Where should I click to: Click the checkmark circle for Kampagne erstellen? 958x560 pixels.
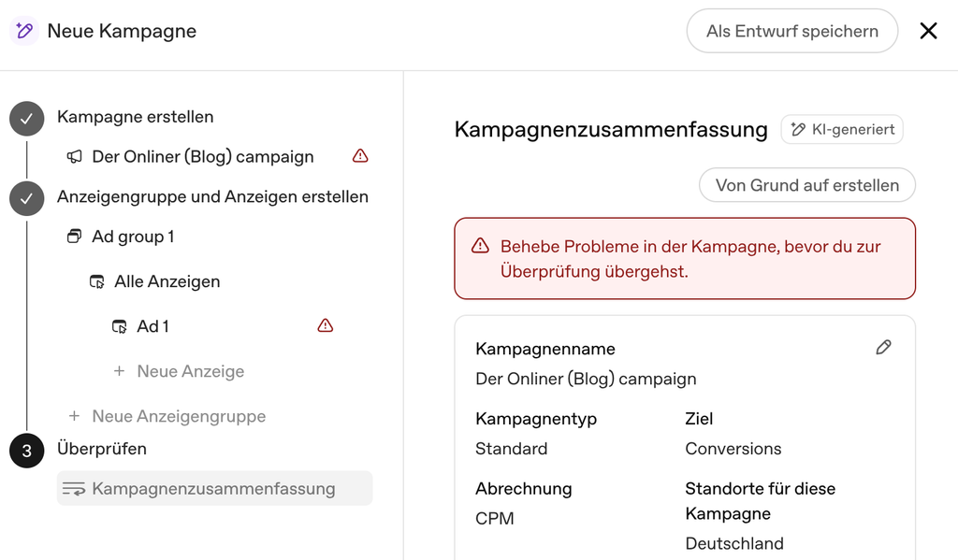tap(27, 118)
